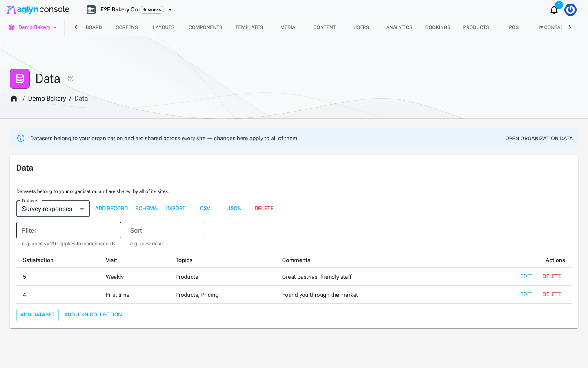
Task: Click ADD DATASET
Action: (x=38, y=315)
